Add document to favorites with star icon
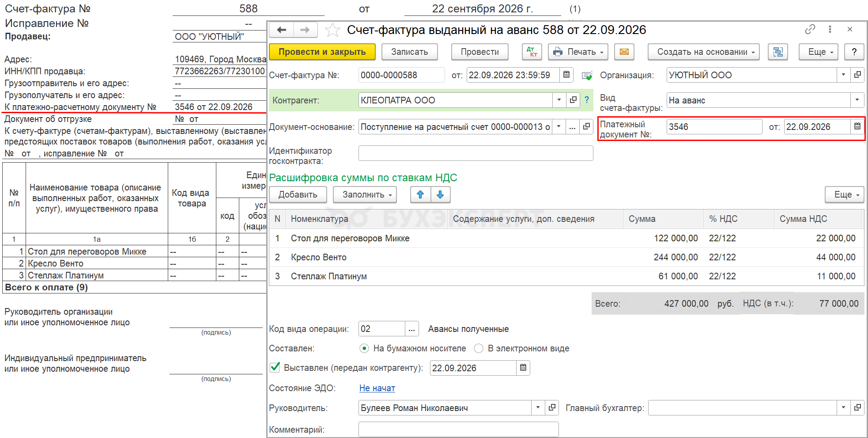Screen dimensions: 868x438 click(x=332, y=30)
